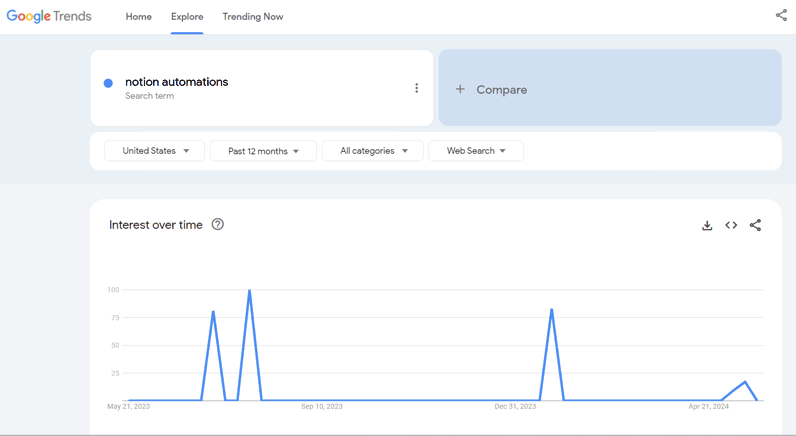Click the tallest peak at value 100
796x436 pixels.
click(x=249, y=291)
